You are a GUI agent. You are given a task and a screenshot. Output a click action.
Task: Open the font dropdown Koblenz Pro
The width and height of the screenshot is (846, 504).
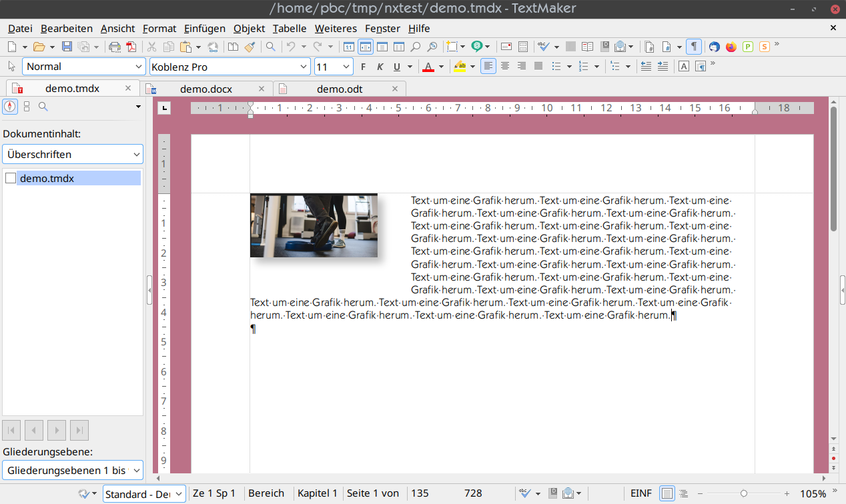pyautogui.click(x=230, y=67)
